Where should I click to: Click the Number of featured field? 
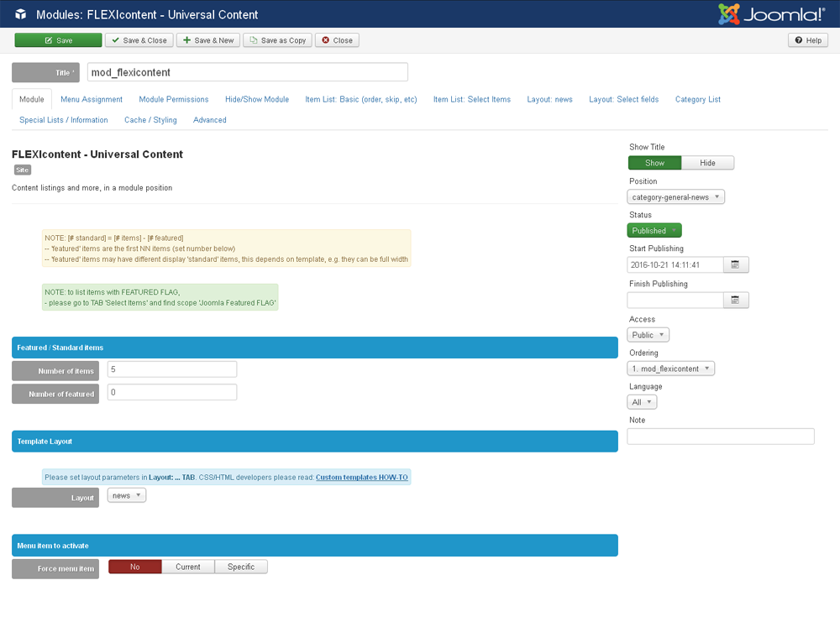pyautogui.click(x=172, y=392)
